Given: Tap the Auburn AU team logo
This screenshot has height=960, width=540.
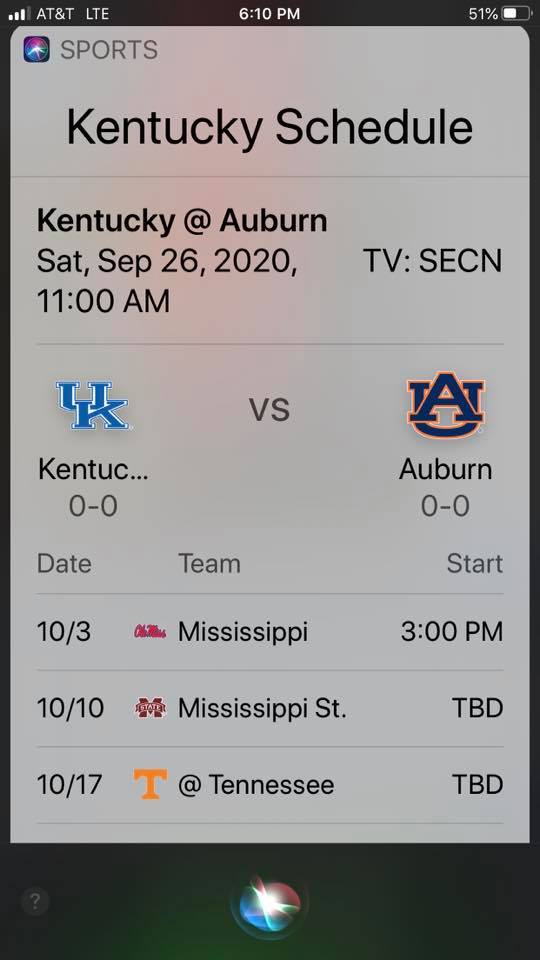Looking at the screenshot, I should click(x=446, y=405).
